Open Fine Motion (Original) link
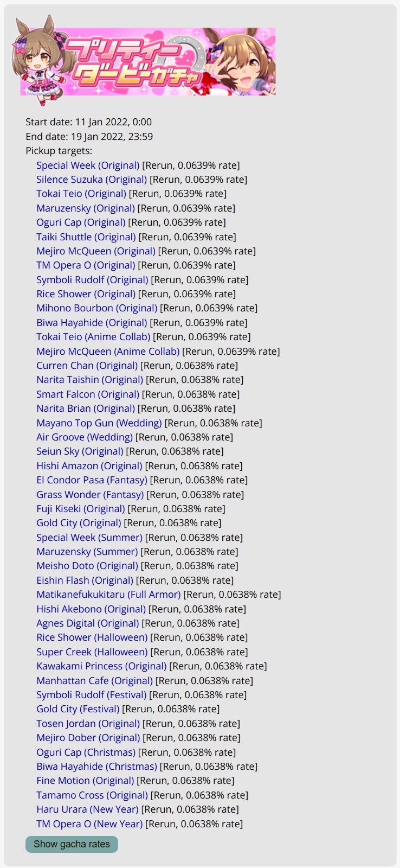400x868 pixels. point(85,781)
